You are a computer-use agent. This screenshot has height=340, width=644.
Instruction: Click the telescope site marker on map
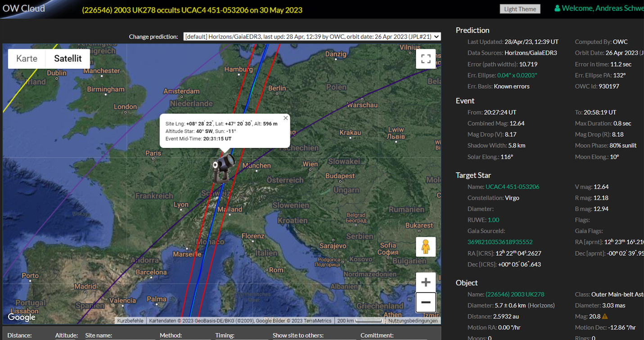coord(223,168)
